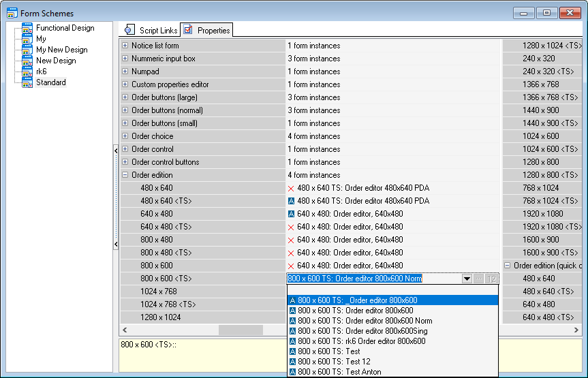Click the New Design scheme icon
The height and width of the screenshot is (378, 588).
pyautogui.click(x=27, y=61)
